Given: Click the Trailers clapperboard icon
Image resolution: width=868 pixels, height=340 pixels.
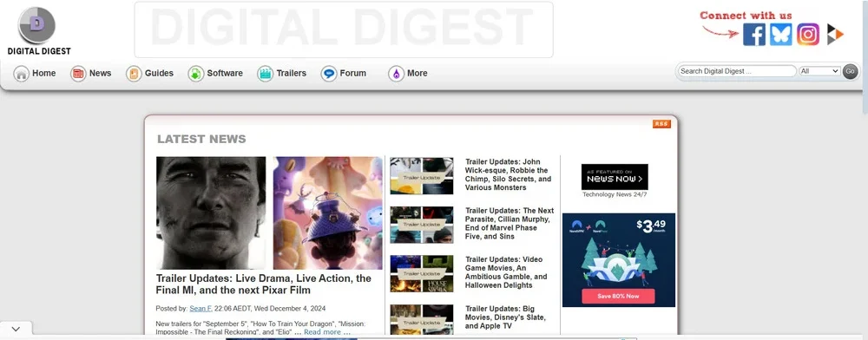Looking at the screenshot, I should (x=265, y=74).
